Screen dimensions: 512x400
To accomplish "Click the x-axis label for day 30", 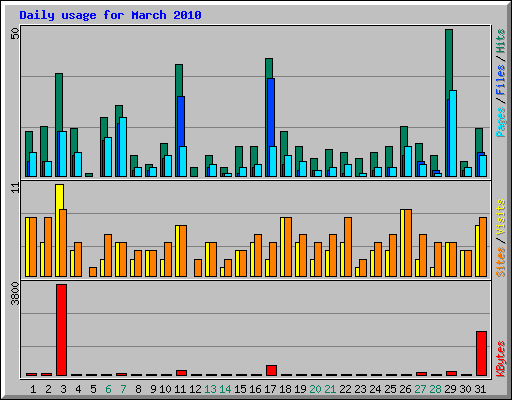I will pos(465,389).
